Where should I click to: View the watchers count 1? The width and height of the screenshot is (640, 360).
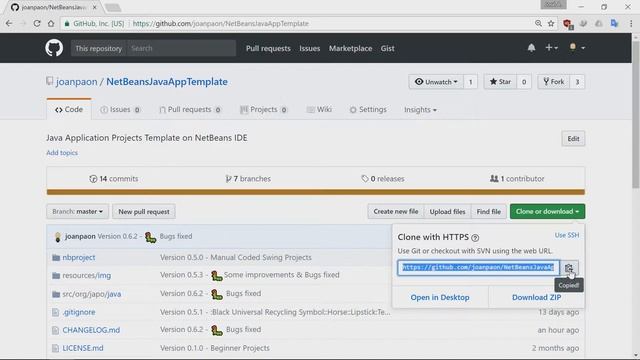tap(470, 82)
